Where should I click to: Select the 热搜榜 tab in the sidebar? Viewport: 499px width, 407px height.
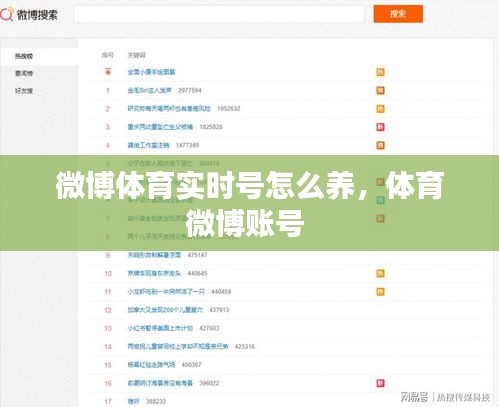(24, 56)
